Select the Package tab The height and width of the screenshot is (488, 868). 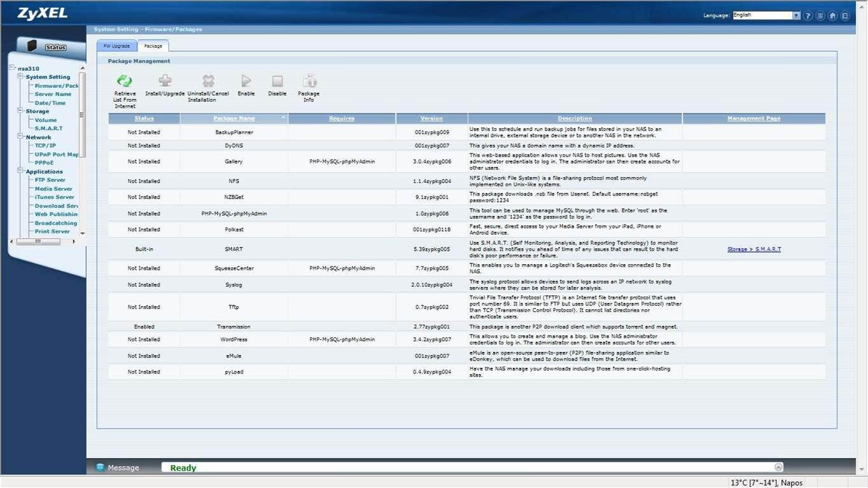153,46
